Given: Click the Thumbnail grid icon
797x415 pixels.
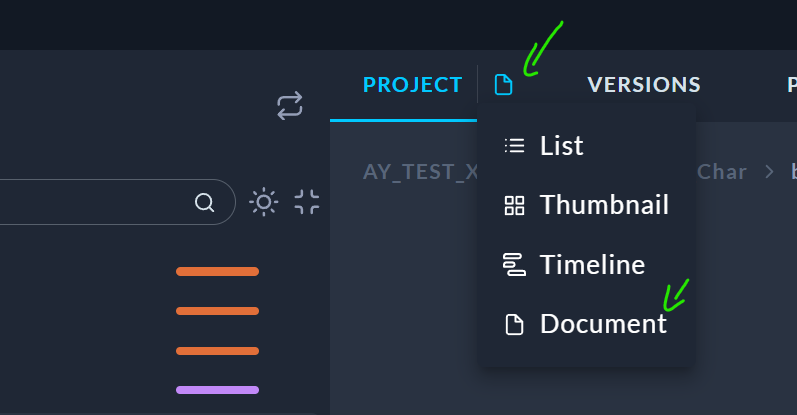Looking at the screenshot, I should click(x=514, y=206).
